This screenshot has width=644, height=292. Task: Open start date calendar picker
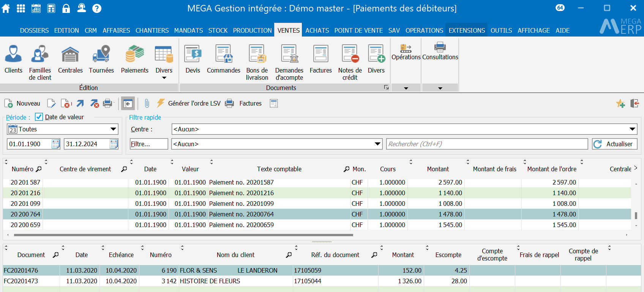55,144
